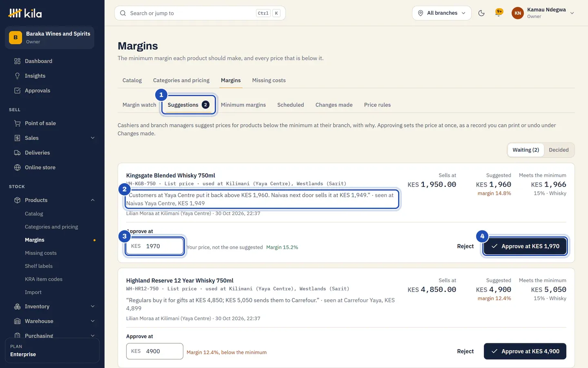Click the Approvals checkmark icon
588x368 pixels.
17,91
